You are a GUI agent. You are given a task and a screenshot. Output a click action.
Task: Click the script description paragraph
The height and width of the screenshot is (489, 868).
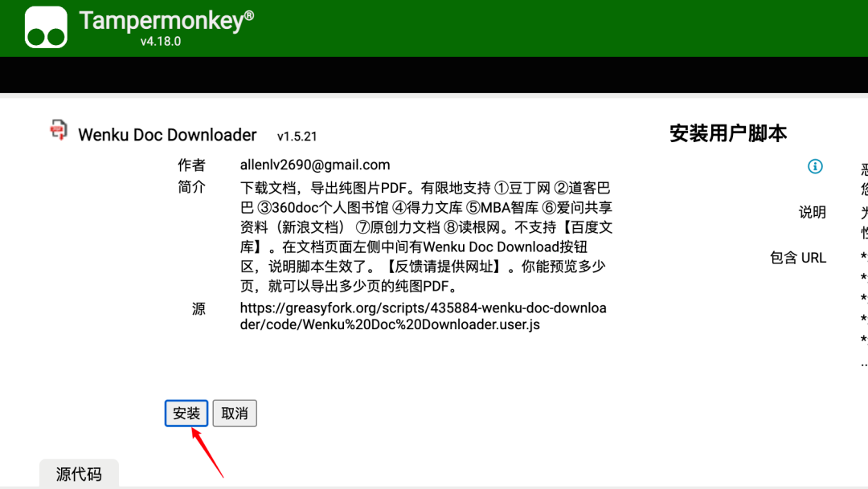click(x=426, y=237)
